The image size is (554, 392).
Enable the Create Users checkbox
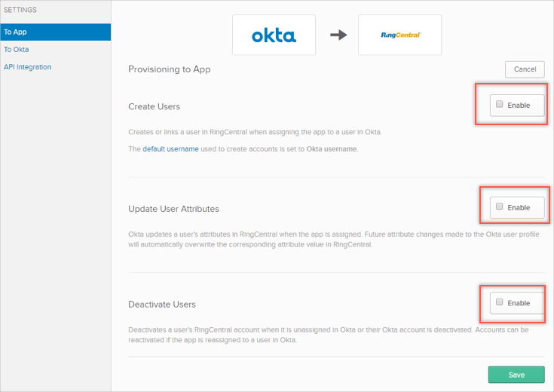click(x=500, y=105)
